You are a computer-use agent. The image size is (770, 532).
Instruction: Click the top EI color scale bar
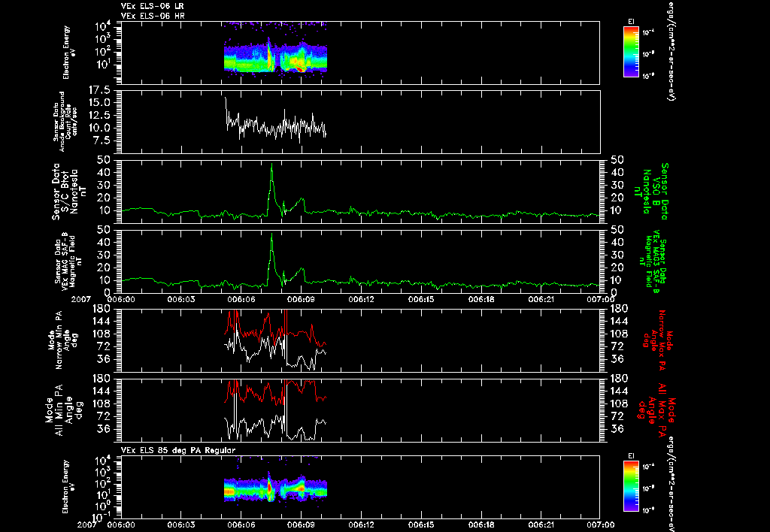coord(631,52)
